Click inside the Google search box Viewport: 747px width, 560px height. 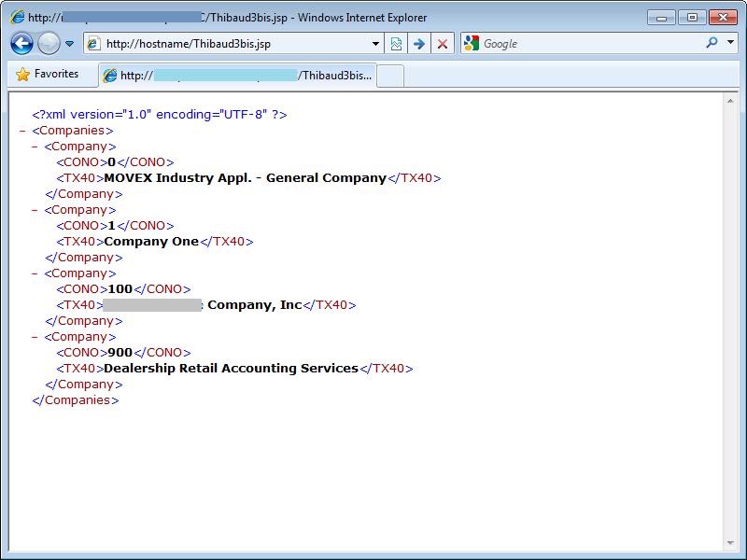[x=588, y=44]
